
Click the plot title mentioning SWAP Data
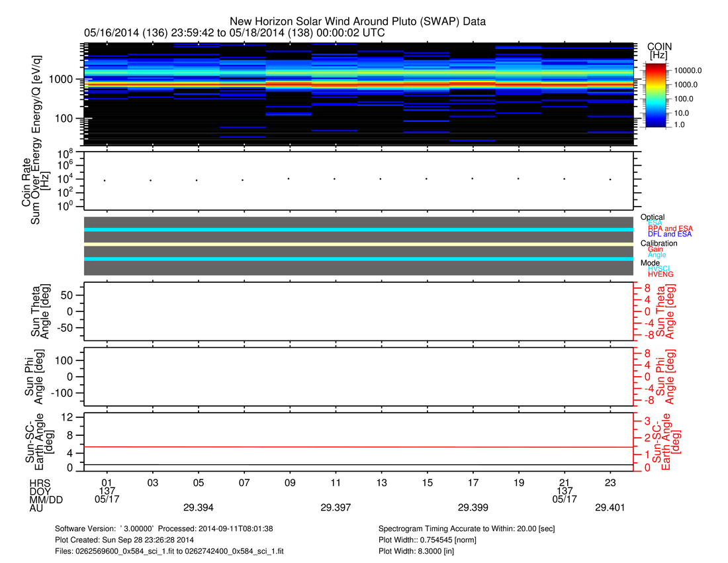[357, 22]
